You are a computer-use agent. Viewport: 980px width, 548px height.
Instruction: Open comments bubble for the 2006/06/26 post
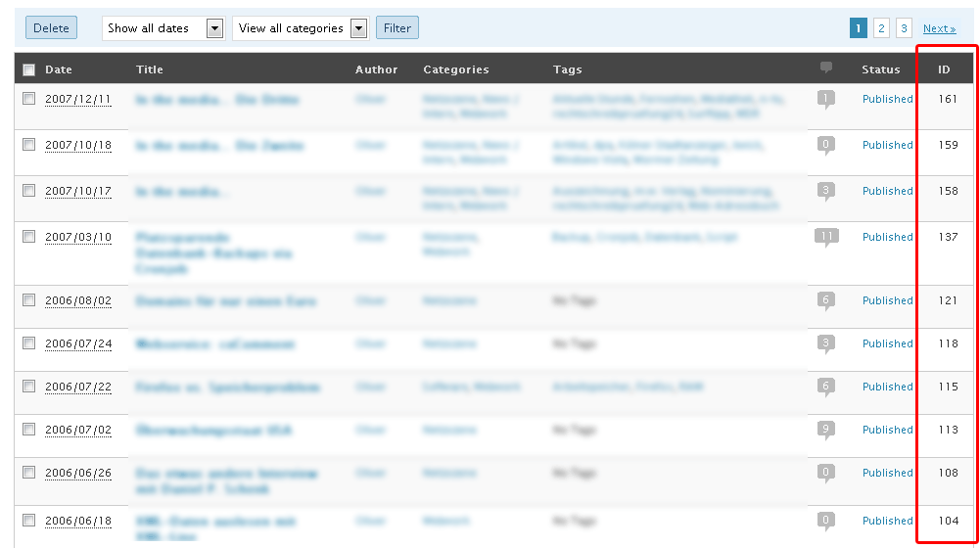click(x=826, y=472)
